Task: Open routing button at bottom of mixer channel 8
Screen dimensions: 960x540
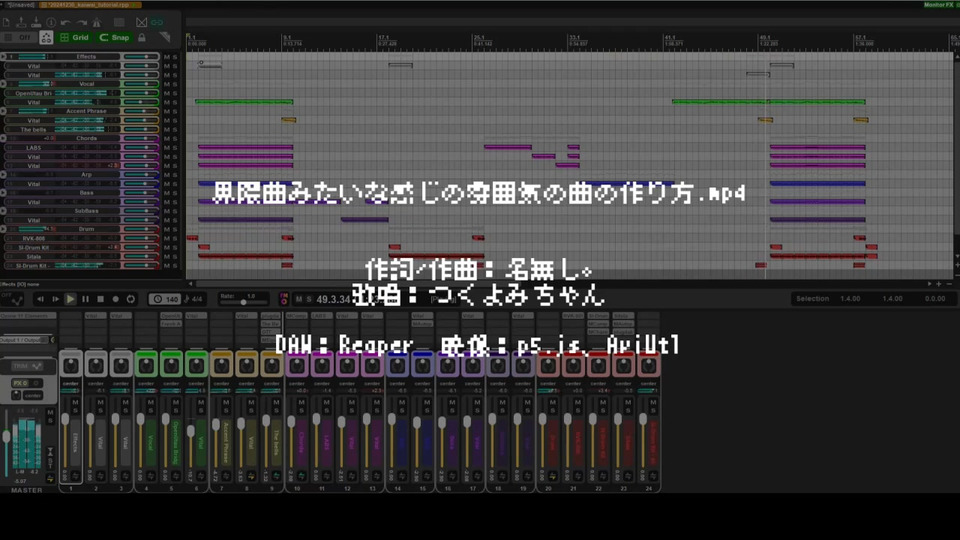Action: [251, 476]
